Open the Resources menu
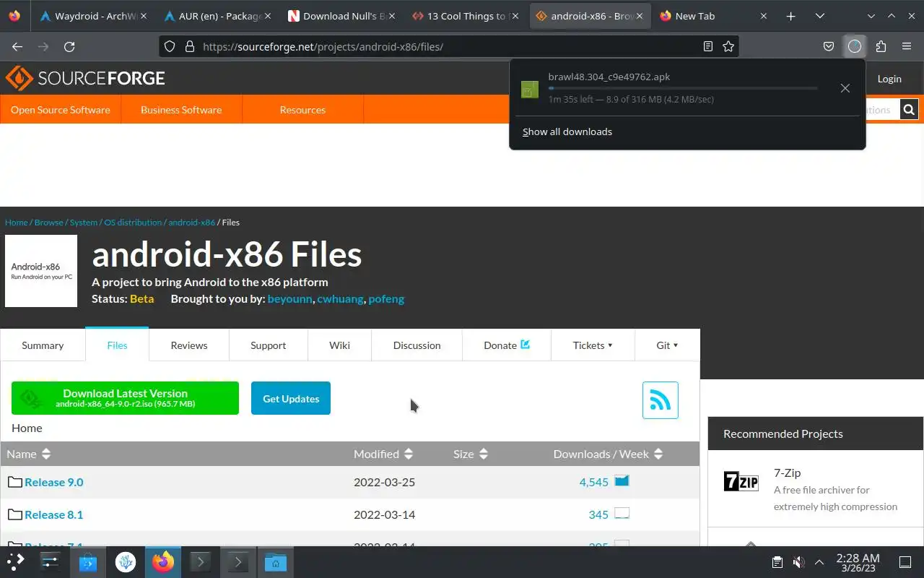This screenshot has width=924, height=578. pyautogui.click(x=302, y=110)
